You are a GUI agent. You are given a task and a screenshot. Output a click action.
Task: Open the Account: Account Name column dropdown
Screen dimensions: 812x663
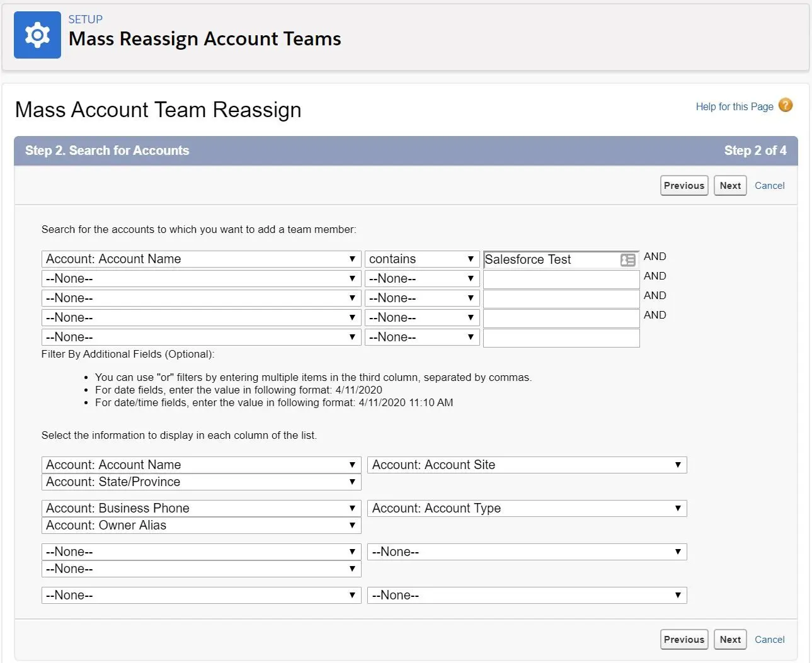(x=202, y=465)
